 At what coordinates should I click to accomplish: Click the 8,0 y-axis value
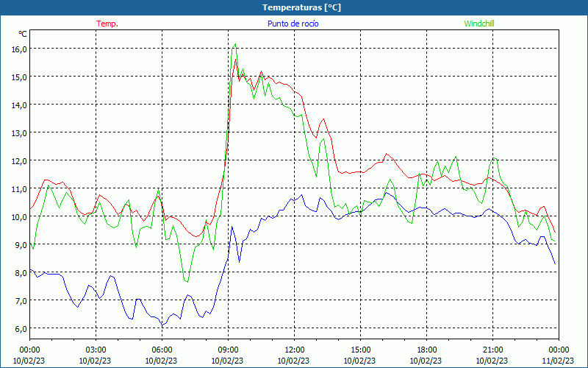tap(21, 273)
